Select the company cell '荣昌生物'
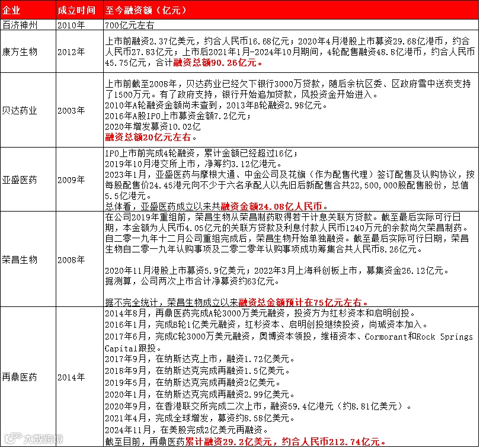This screenshot has height=448, width=480. [28, 260]
